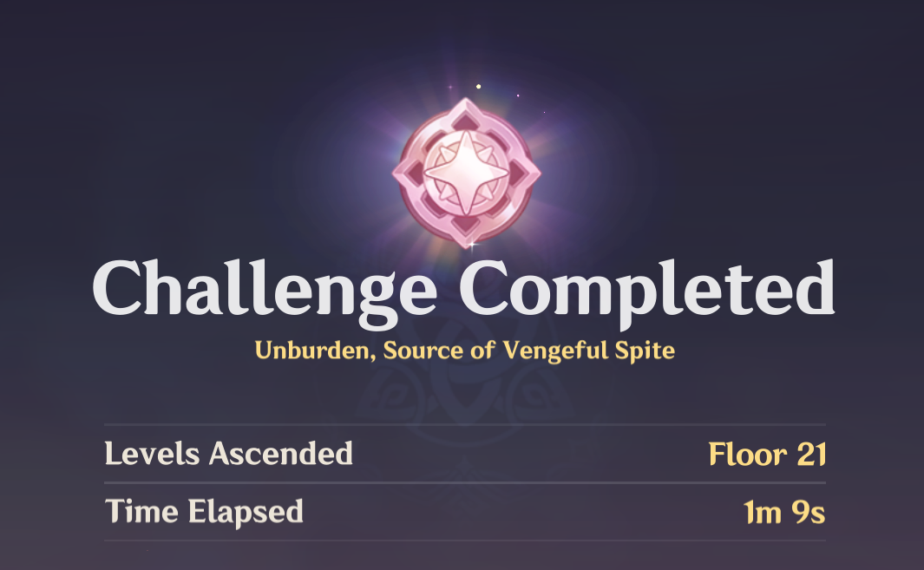
Task: Click the "Floor 21" value
Action: [x=766, y=454]
